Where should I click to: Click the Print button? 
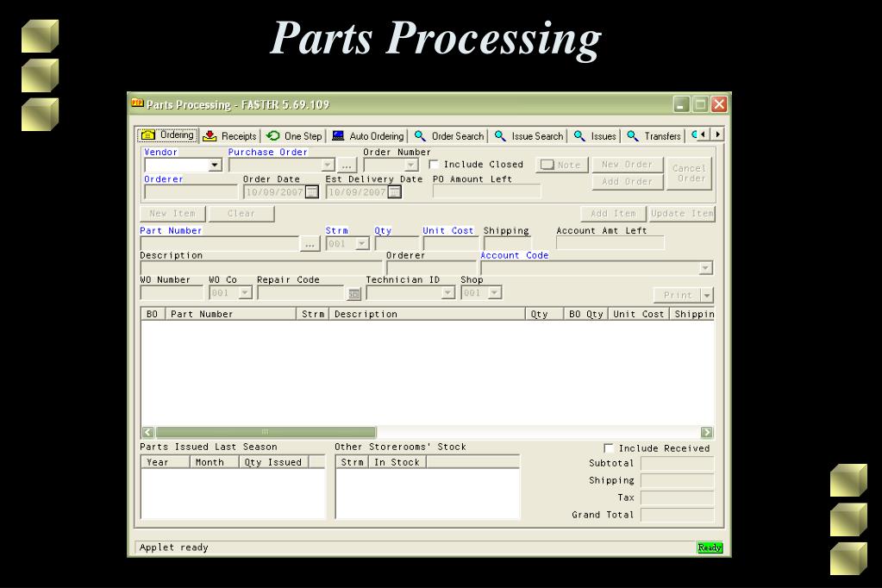pos(678,296)
